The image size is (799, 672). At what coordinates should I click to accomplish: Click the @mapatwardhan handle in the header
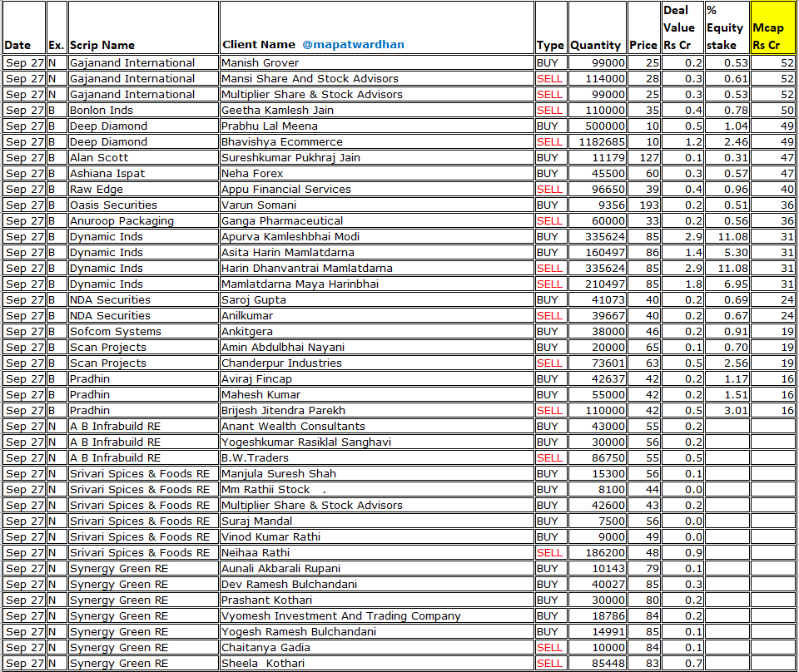pos(353,45)
